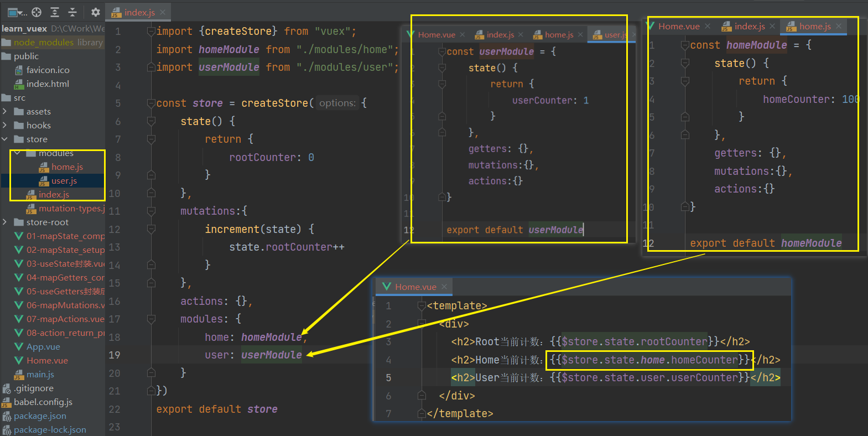
Task: Select the src folder in project tree
Action: [x=14, y=98]
